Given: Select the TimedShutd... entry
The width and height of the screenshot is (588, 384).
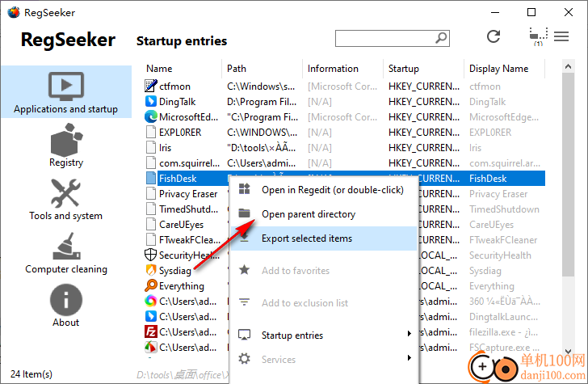Looking at the screenshot, I should [x=189, y=209].
